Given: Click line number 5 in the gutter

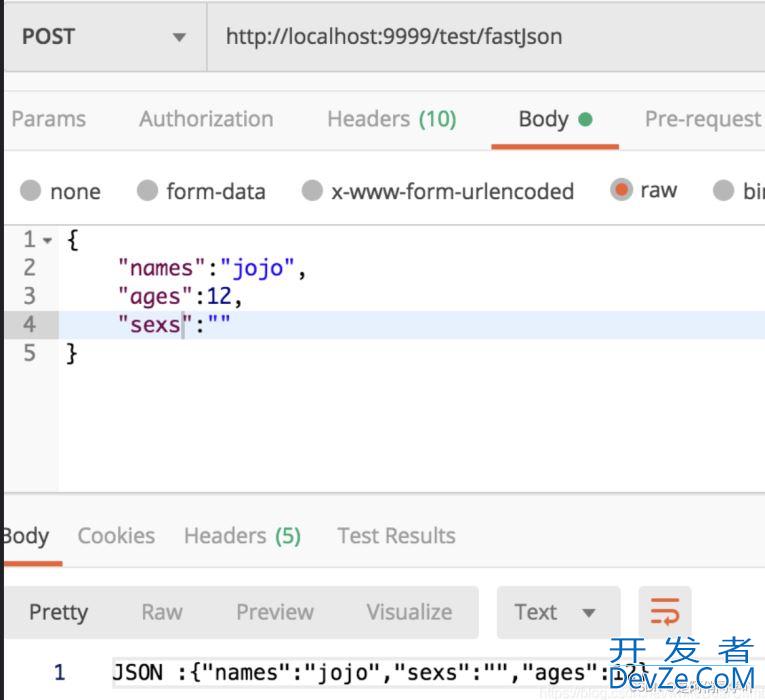Looking at the screenshot, I should tap(29, 353).
